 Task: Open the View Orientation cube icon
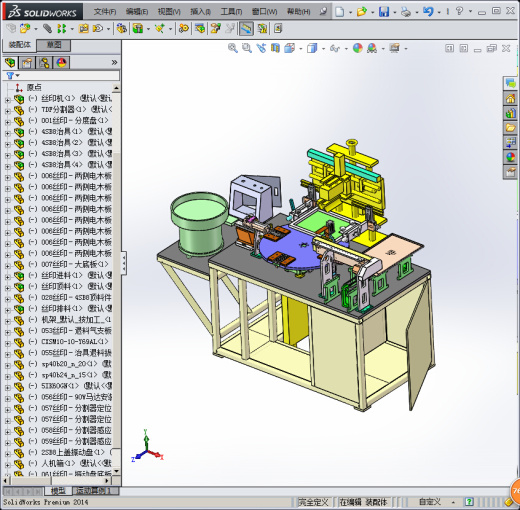pos(289,48)
